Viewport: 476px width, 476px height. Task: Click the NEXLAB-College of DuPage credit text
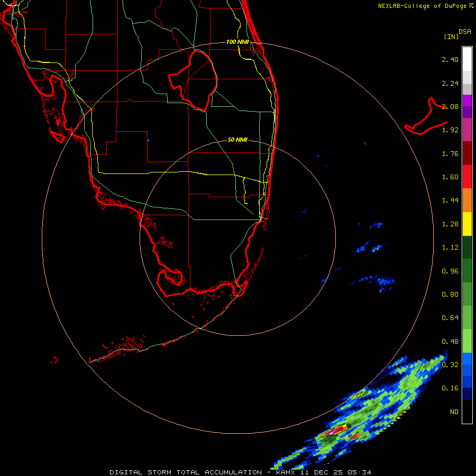[425, 6]
